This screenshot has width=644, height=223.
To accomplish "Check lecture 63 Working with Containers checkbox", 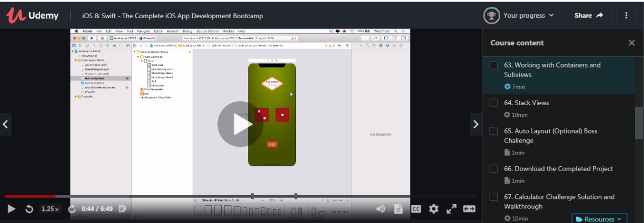I will pyautogui.click(x=494, y=65).
